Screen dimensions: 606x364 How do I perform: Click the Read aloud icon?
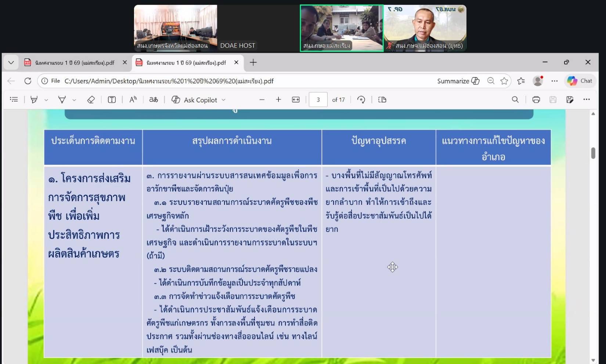point(133,100)
